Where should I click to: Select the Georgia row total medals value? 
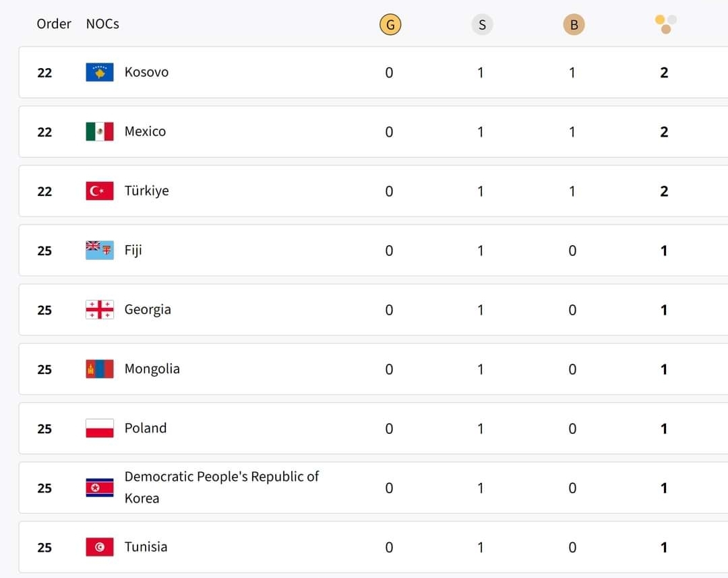coord(664,310)
